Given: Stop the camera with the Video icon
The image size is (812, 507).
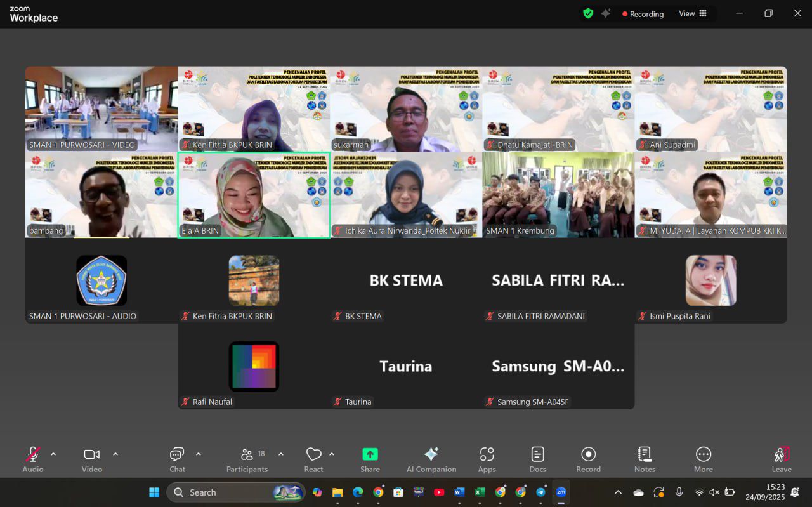Looking at the screenshot, I should [x=91, y=454].
